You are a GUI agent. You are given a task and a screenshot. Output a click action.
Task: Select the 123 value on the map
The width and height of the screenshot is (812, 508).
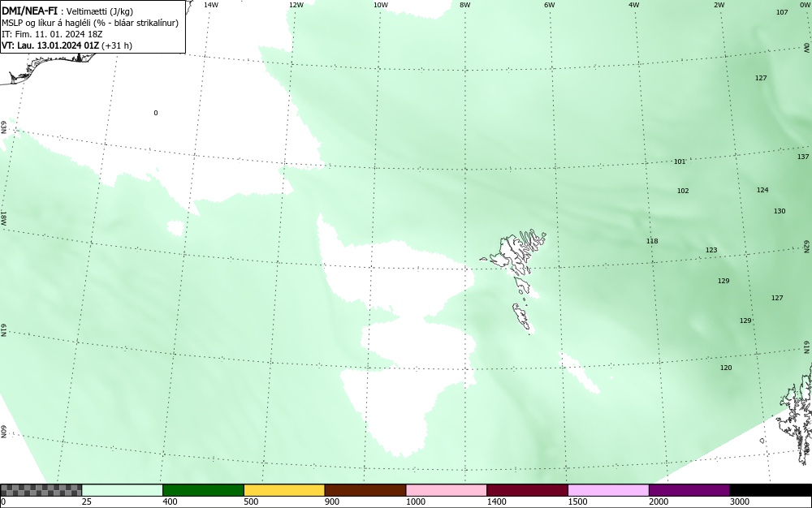pos(711,250)
